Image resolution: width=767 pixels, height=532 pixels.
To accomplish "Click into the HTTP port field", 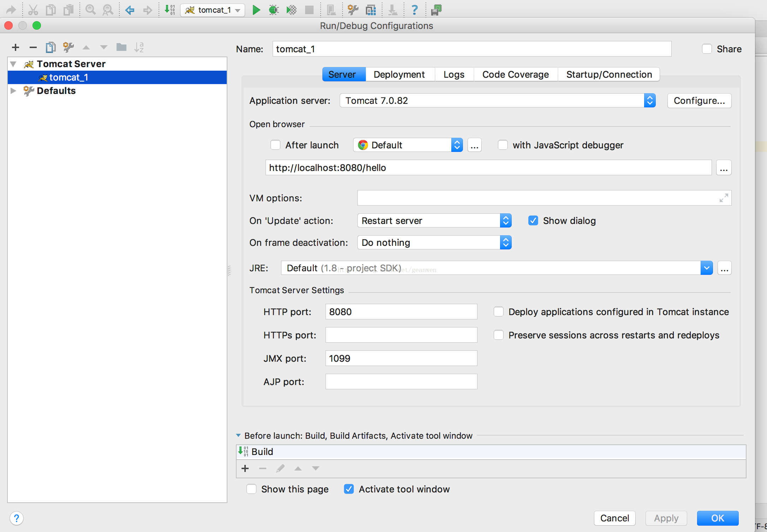I will (x=401, y=312).
